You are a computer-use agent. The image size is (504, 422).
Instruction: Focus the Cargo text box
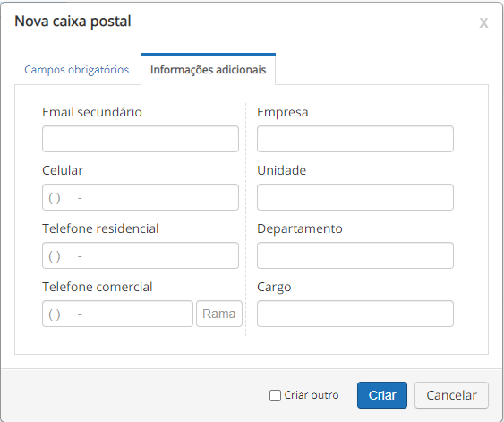pos(355,314)
